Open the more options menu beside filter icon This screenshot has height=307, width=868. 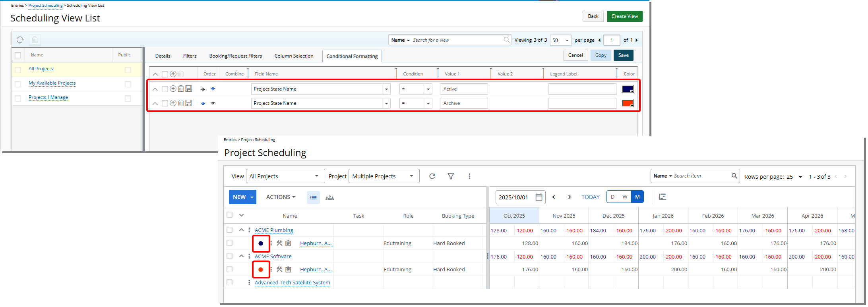469,176
